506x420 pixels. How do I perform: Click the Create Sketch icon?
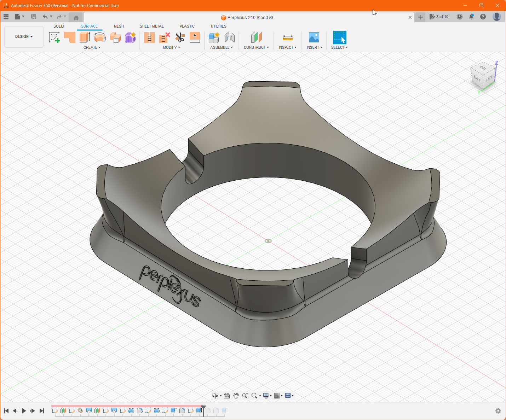tap(54, 37)
